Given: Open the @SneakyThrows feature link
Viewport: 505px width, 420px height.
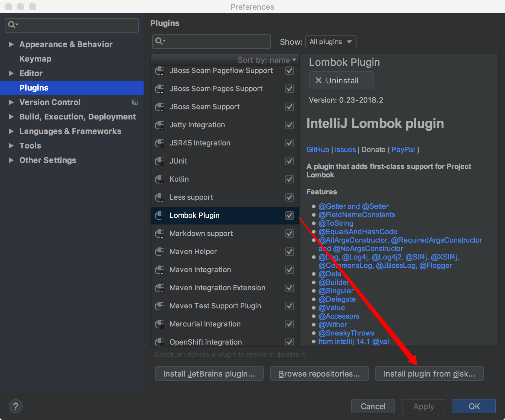Looking at the screenshot, I should (347, 333).
